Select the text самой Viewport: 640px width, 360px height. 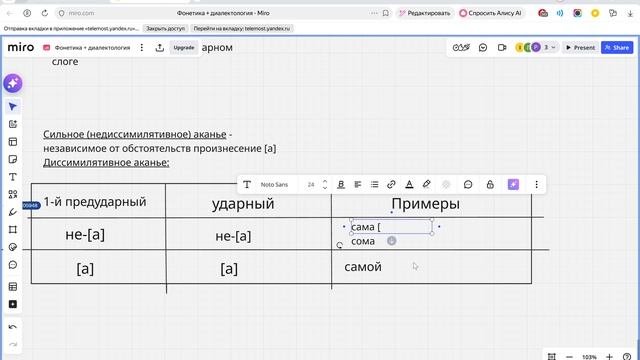[363, 267]
